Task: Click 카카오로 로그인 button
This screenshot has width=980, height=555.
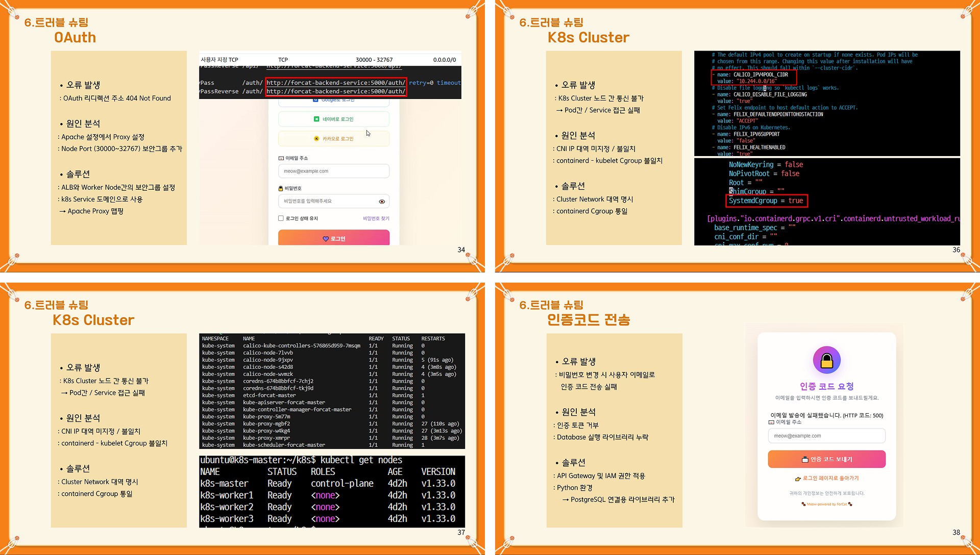Action: point(334,138)
